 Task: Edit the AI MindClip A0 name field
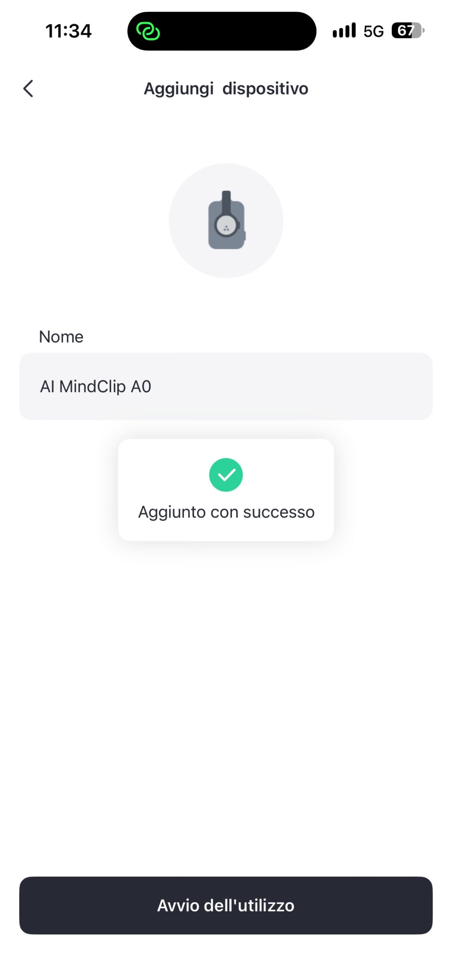pos(226,386)
